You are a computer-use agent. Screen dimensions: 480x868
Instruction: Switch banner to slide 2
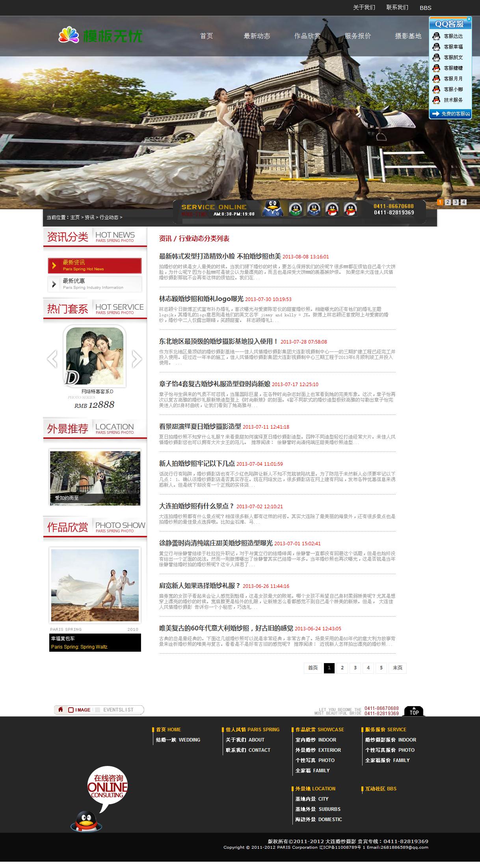(x=448, y=202)
